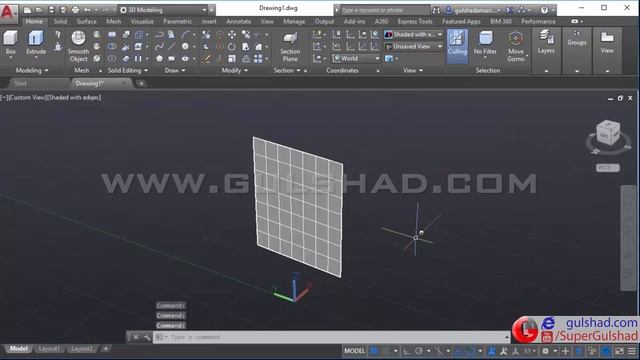Select the Extrude tool
Viewport: 640px width, 360px height.
[x=36, y=44]
